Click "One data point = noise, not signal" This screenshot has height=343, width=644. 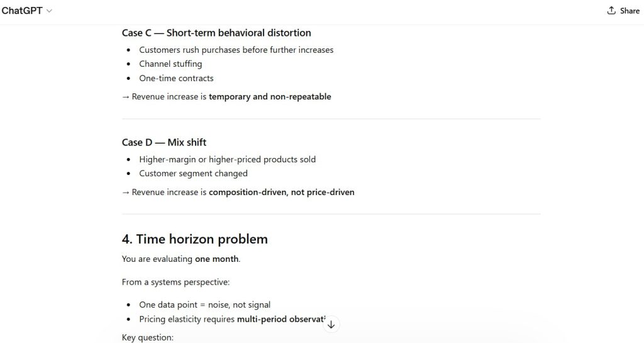pyautogui.click(x=204, y=305)
